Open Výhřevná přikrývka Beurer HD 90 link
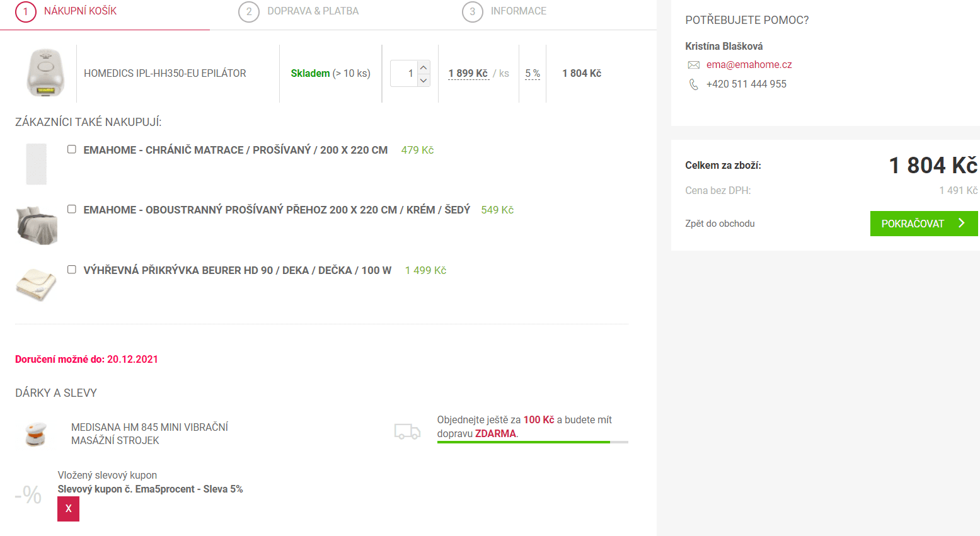 [238, 270]
